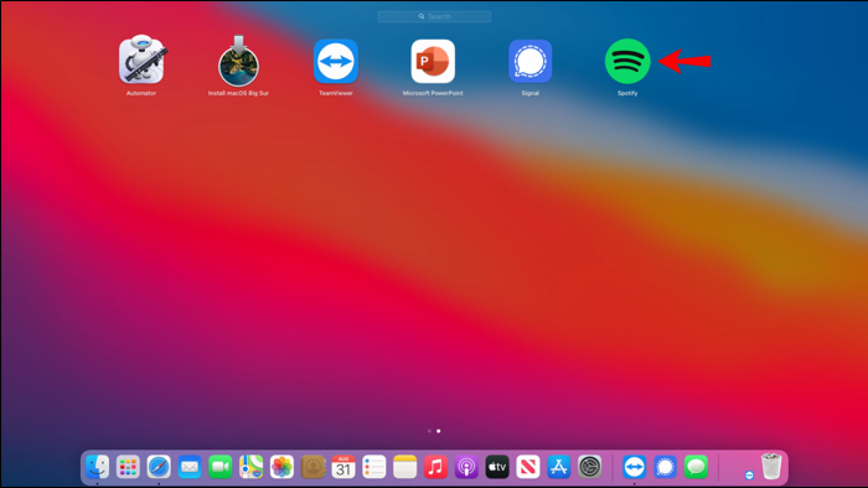Click the Launchpad search field
The image size is (868, 488).
[x=434, y=16]
